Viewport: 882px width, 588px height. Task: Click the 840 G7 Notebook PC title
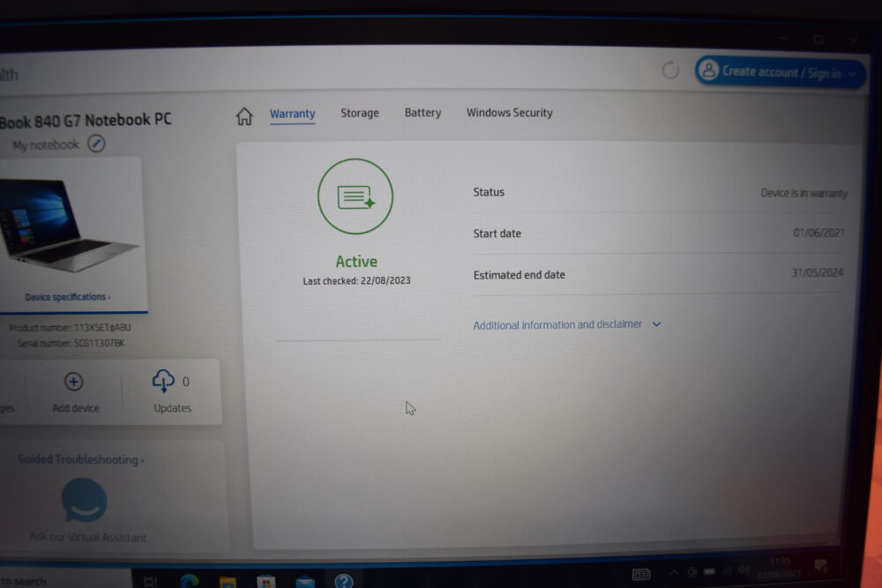[x=86, y=120]
